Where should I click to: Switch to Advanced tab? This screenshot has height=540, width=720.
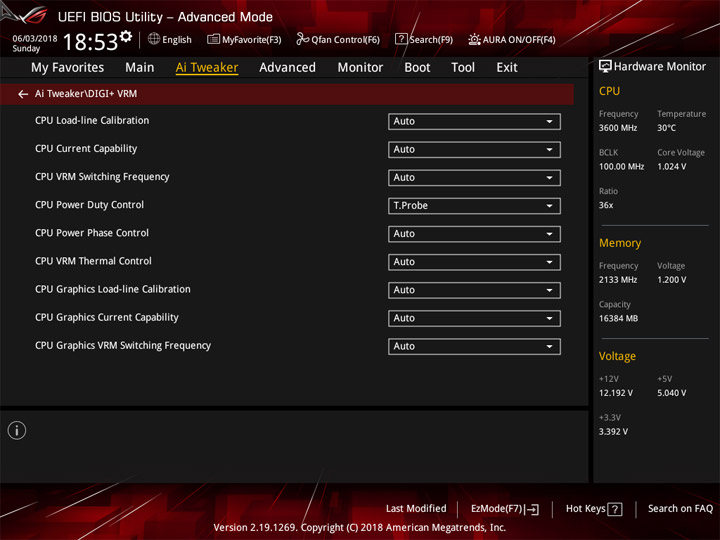point(287,68)
